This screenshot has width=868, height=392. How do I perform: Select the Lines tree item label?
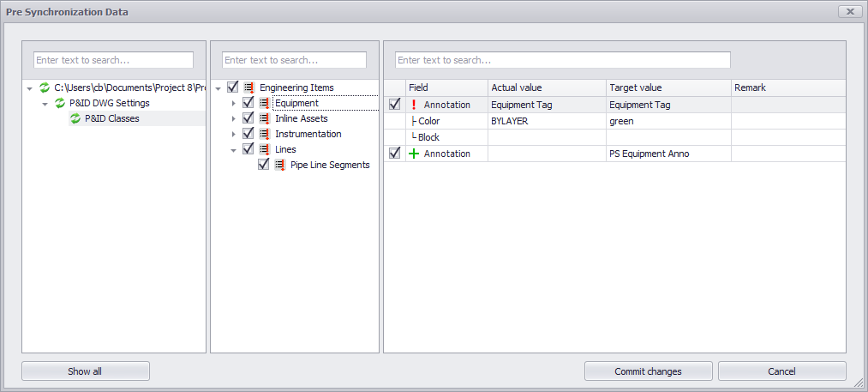click(x=285, y=150)
